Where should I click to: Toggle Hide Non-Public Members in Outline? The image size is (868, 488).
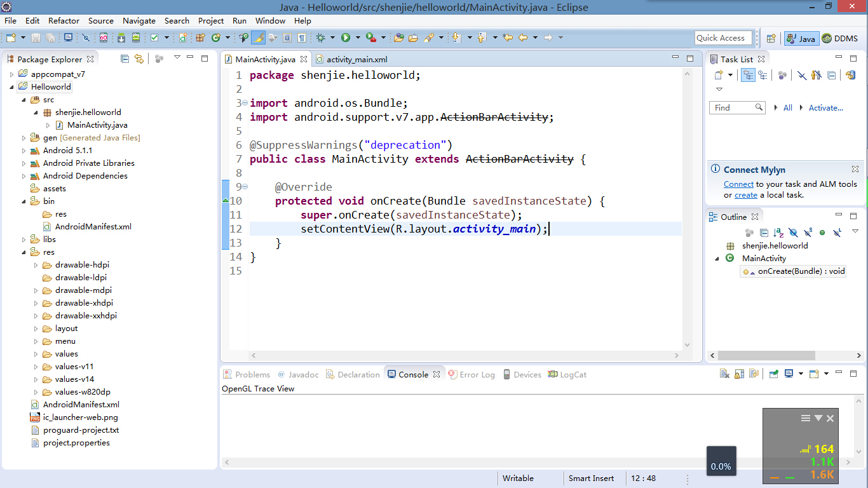(822, 233)
